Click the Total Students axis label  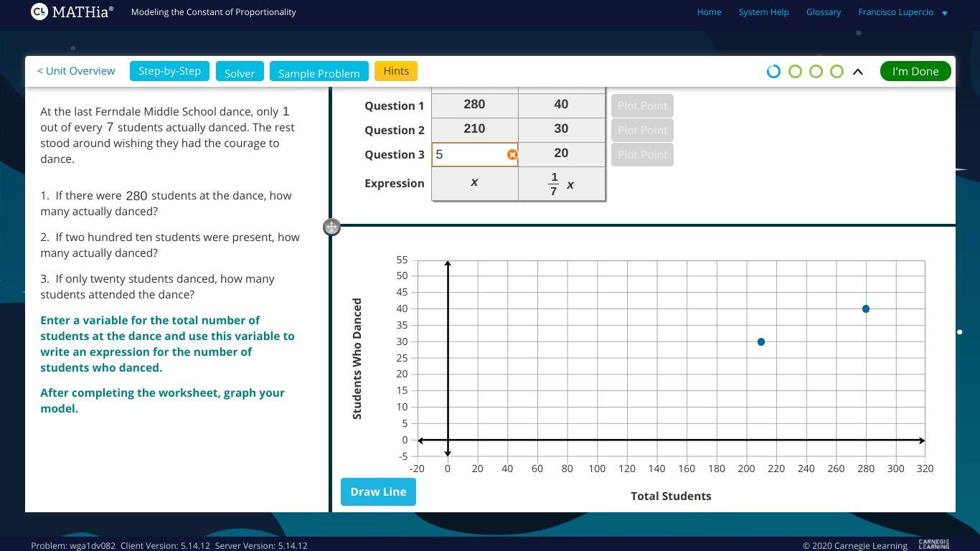click(x=671, y=496)
